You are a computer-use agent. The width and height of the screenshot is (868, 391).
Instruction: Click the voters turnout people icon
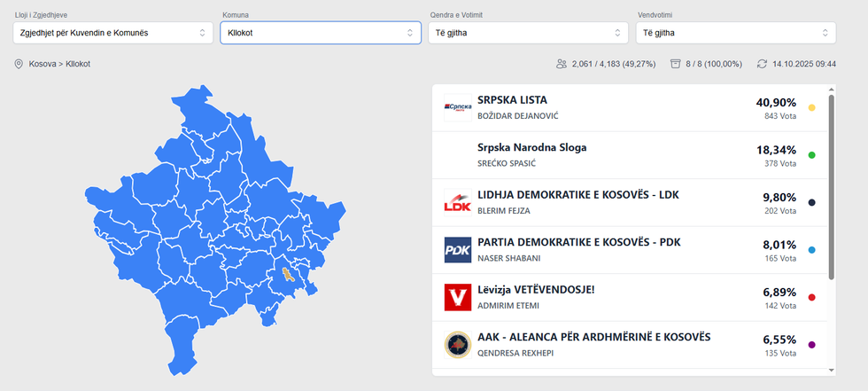click(561, 64)
